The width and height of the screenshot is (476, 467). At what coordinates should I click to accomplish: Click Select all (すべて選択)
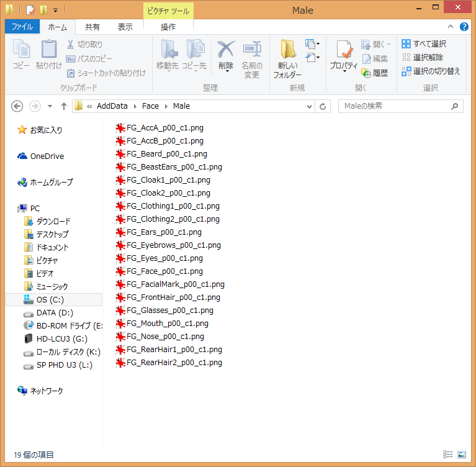tap(424, 43)
